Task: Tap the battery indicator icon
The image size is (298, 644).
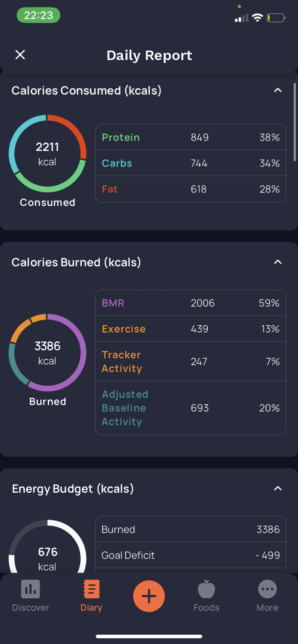Action: [x=276, y=18]
